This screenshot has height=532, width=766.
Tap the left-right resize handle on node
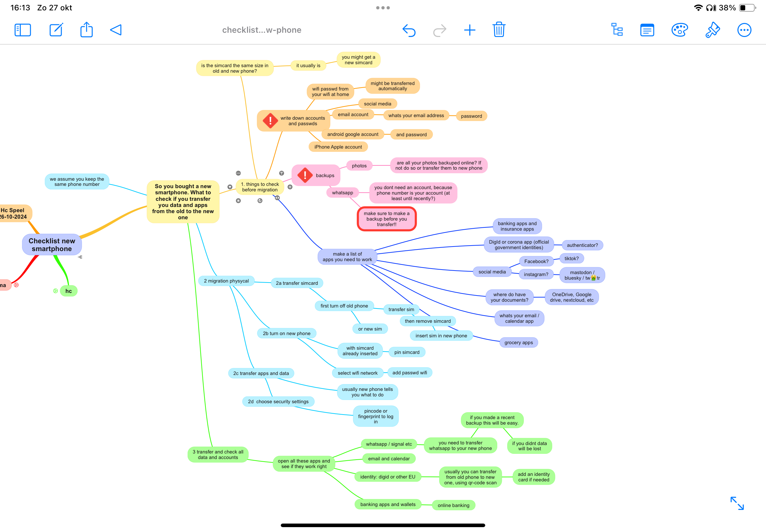pos(277,198)
